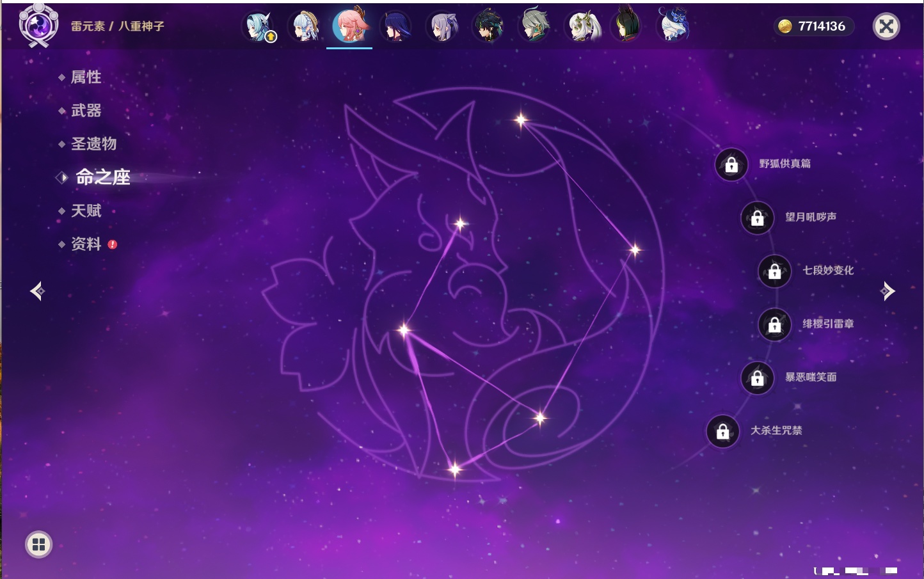Screen dimensions: 924x579
Task: Go to the next character with right arrow
Action: [x=888, y=291]
